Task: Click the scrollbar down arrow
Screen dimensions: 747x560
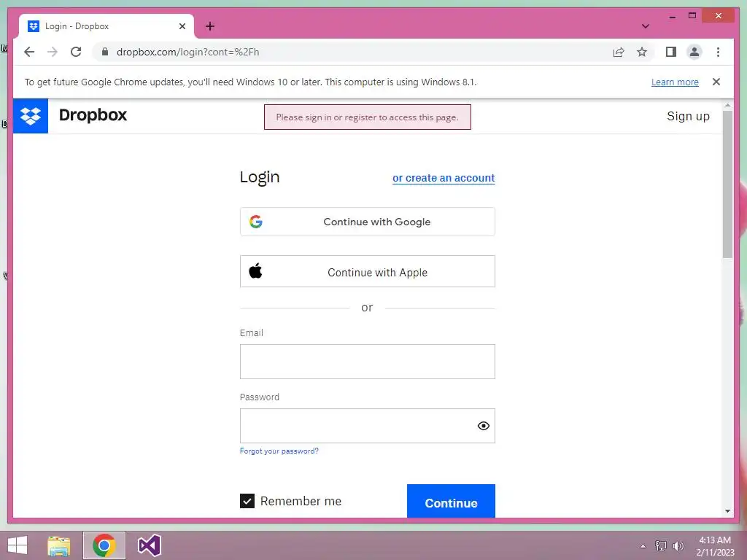Action: tap(727, 511)
